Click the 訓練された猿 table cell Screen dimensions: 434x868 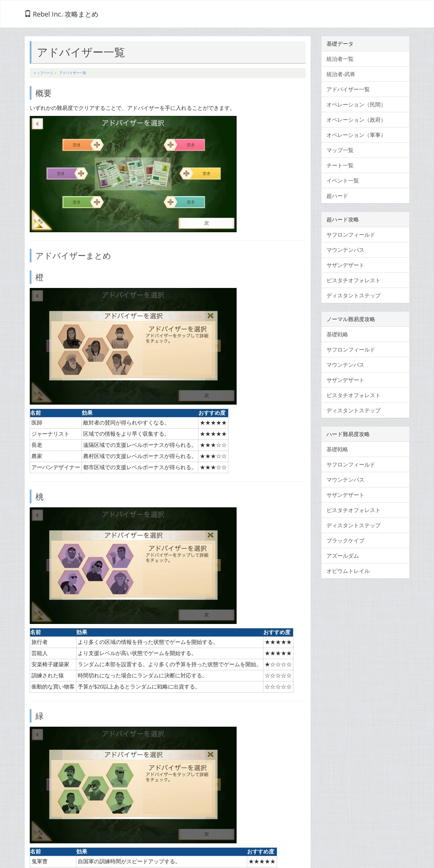coord(53,676)
